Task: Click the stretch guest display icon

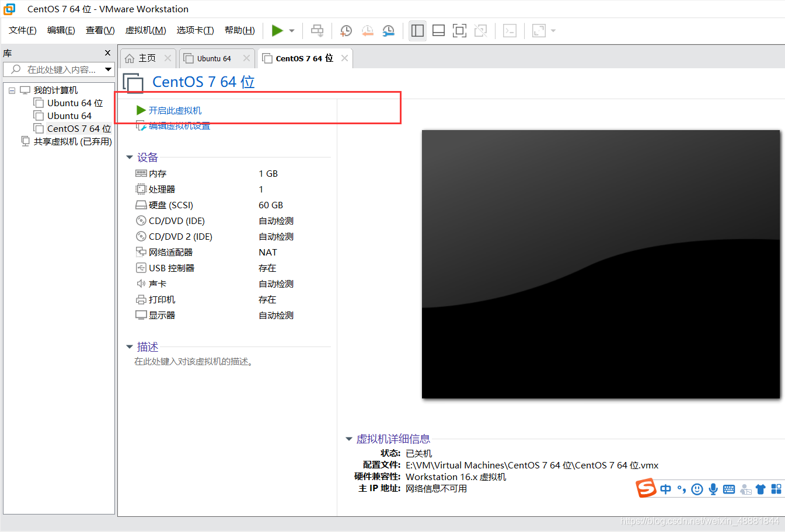Action: click(539, 30)
